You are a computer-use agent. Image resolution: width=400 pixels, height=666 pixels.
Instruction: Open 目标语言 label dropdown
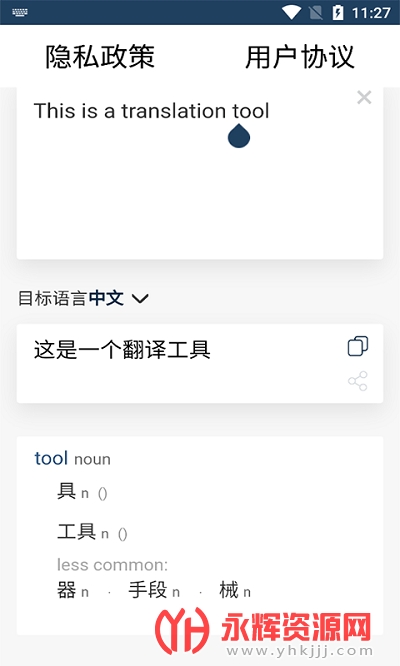click(x=52, y=298)
